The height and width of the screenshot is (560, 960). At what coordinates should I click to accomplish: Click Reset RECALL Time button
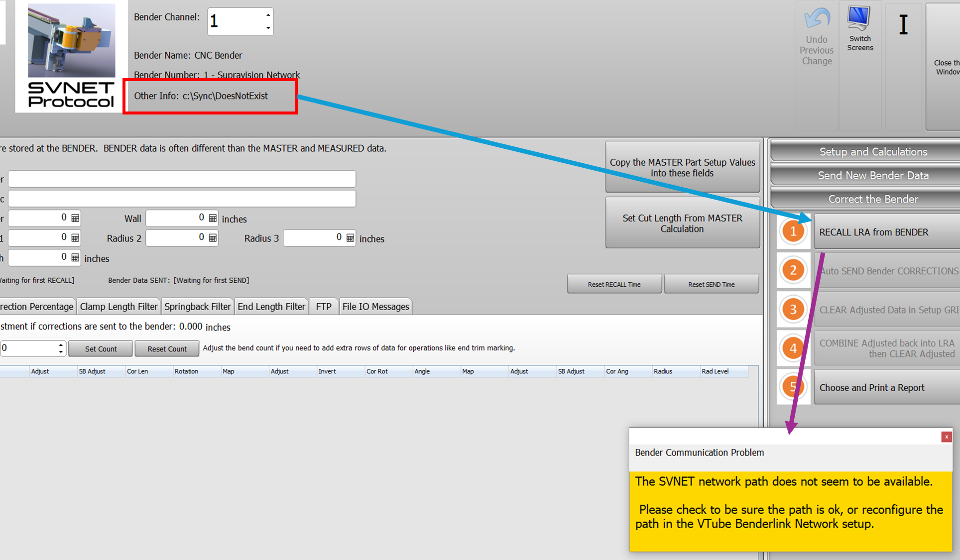(x=614, y=284)
